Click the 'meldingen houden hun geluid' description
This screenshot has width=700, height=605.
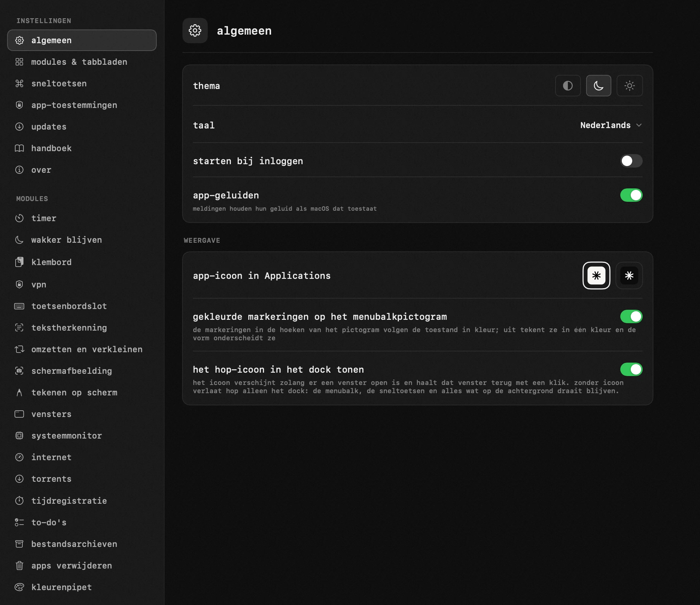285,209
